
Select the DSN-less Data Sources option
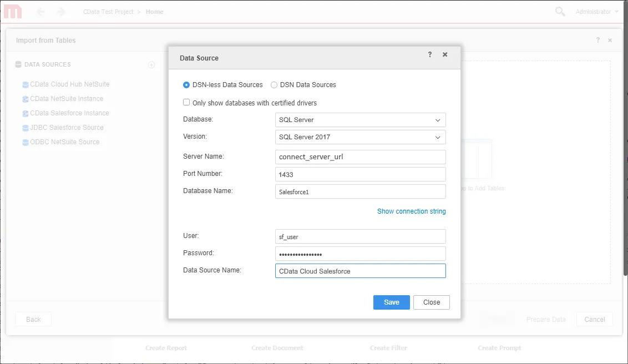[x=186, y=85]
